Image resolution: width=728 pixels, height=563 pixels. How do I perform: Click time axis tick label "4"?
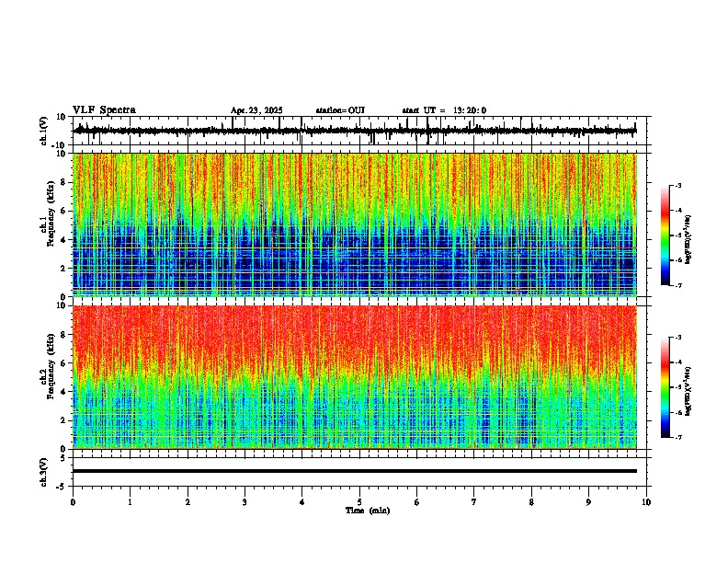(x=302, y=502)
